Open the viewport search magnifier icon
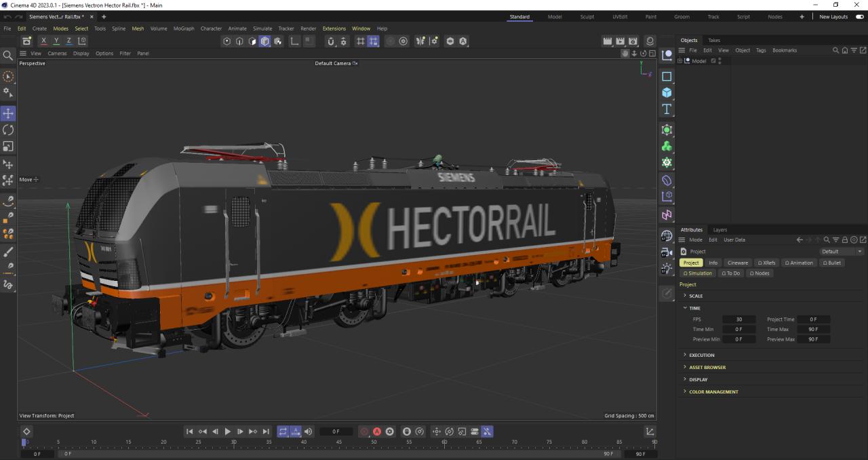Image resolution: width=868 pixels, height=460 pixels. pos(8,56)
